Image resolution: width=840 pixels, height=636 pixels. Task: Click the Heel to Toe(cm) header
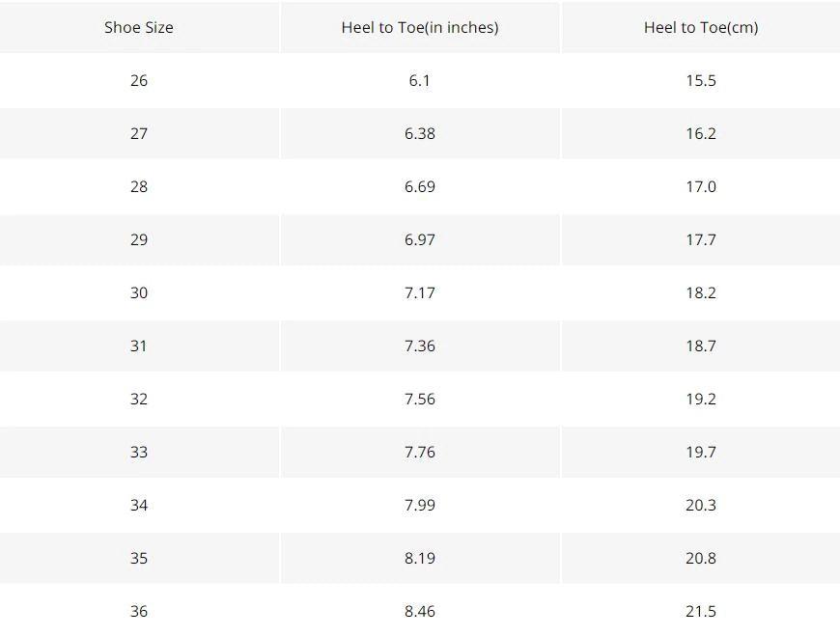701,27
